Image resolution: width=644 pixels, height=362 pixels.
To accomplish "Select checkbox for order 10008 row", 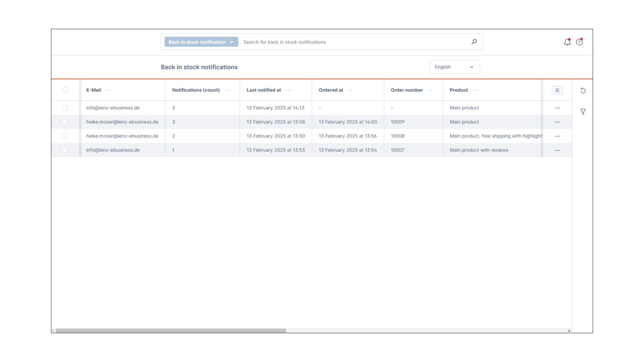I will [x=65, y=136].
